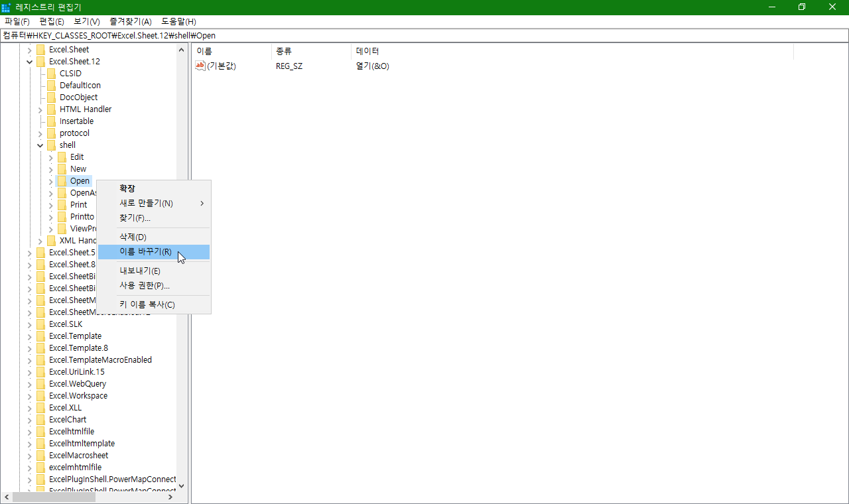849x504 pixels.
Task: Select the ExcelMacrosheet folder icon
Action: [40, 456]
